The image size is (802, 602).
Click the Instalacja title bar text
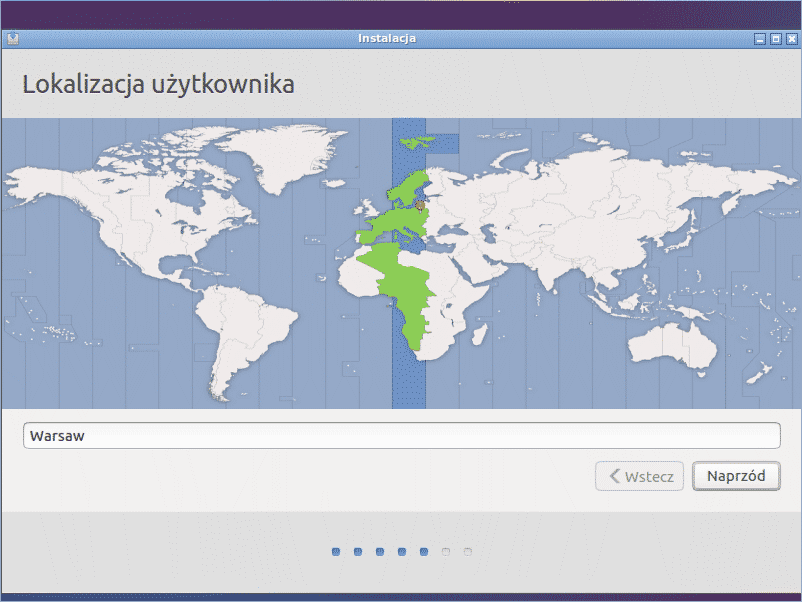pyautogui.click(x=386, y=39)
